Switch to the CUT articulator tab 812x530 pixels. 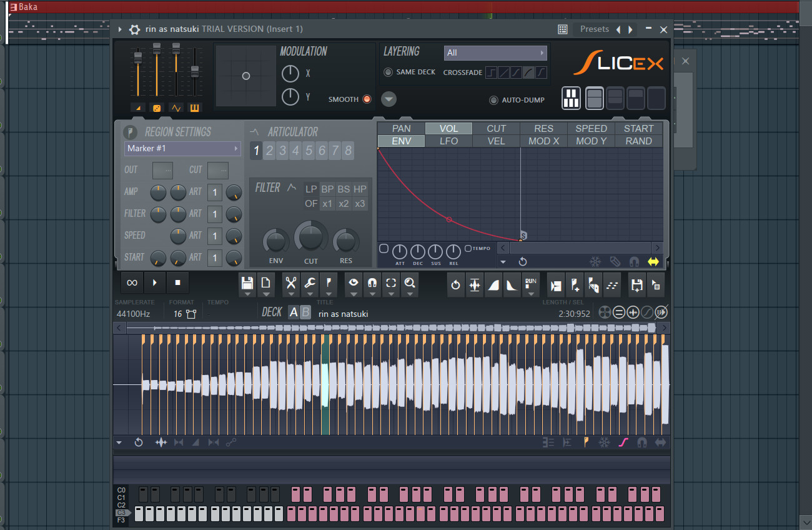[497, 128]
